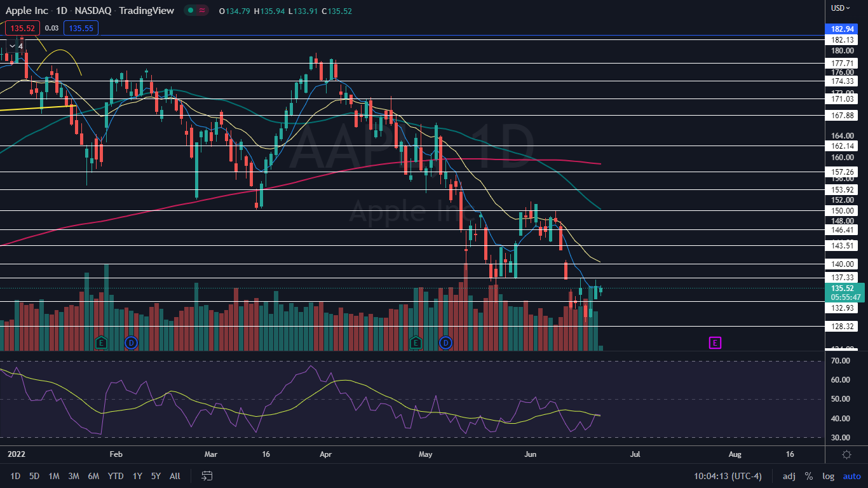Click the dividend D marker near February
The width and height of the screenshot is (868, 488).
(x=131, y=342)
